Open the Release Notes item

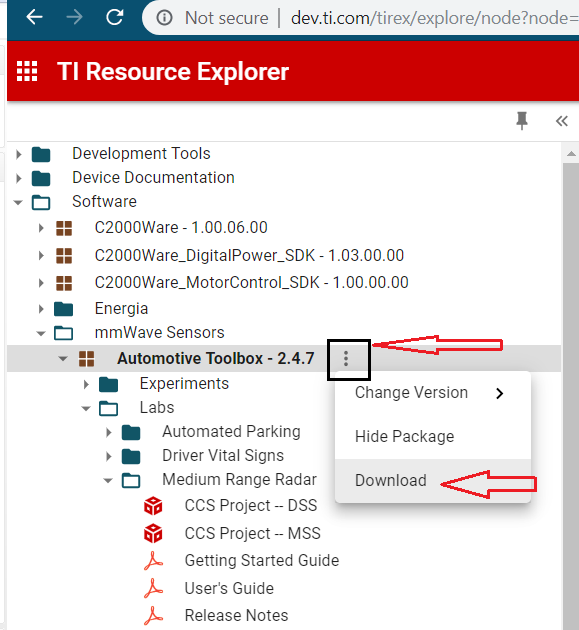[x=236, y=616]
